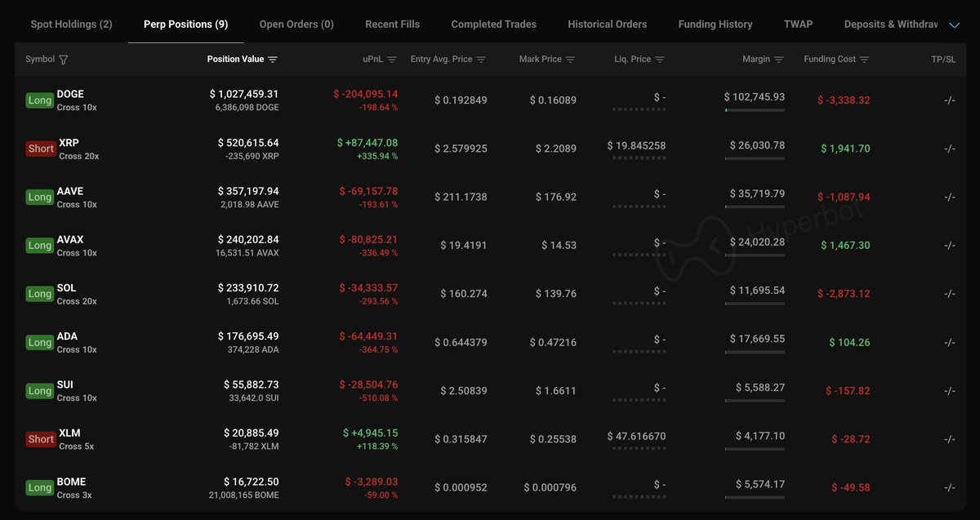The height and width of the screenshot is (520, 980).
Task: Sort by Position Value column icon
Action: (x=273, y=60)
